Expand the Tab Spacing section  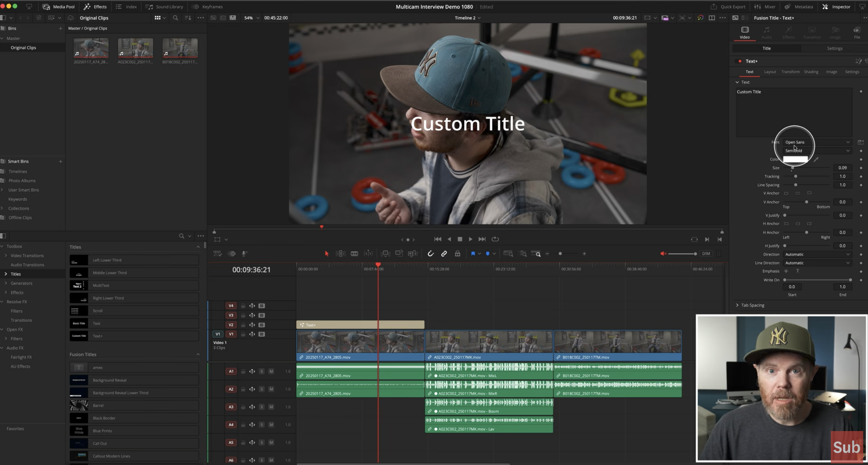click(737, 305)
